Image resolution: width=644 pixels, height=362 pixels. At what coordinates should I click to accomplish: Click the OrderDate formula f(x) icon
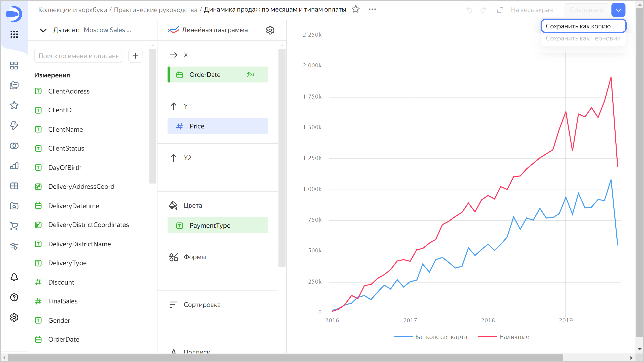click(250, 74)
